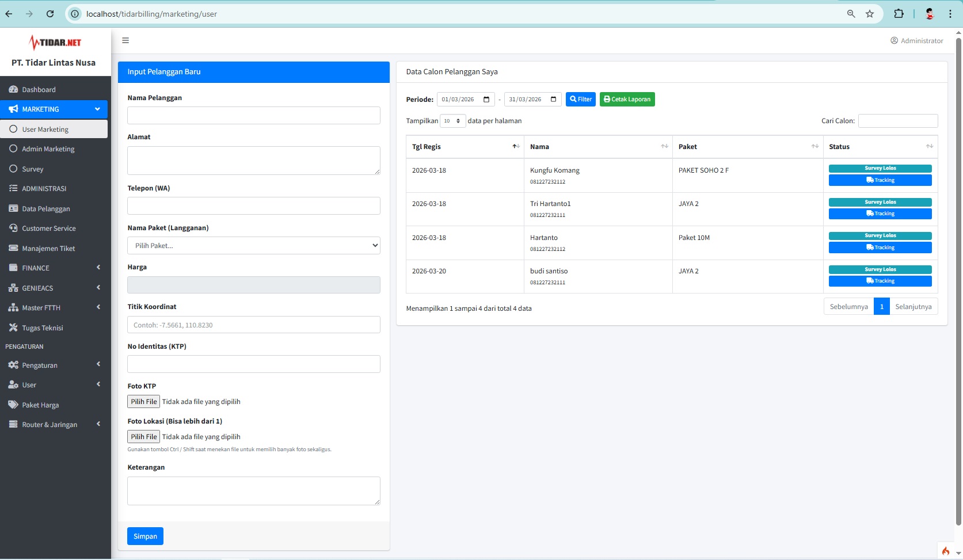963x560 pixels.
Task: Expand the Pengaturan menu chevron
Action: pos(98,365)
